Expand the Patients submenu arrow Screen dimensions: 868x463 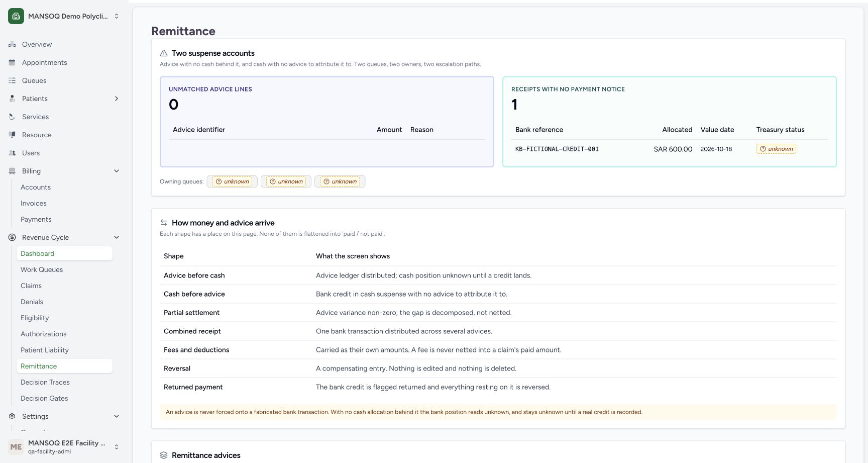(x=117, y=99)
